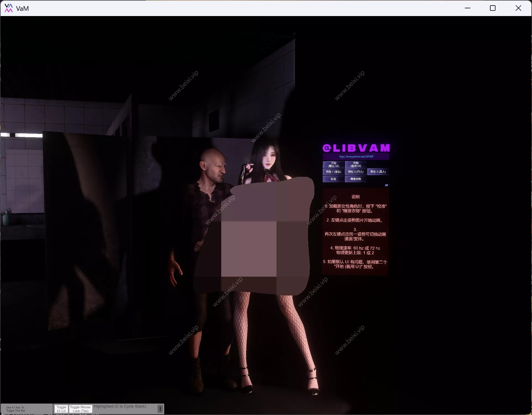Click the Toggle Mouse Look (Tab) button
This screenshot has width=532, height=415.
[80, 409]
